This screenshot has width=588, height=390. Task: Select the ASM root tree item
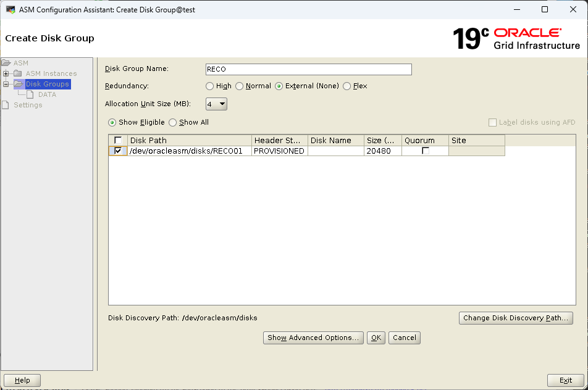[21, 63]
